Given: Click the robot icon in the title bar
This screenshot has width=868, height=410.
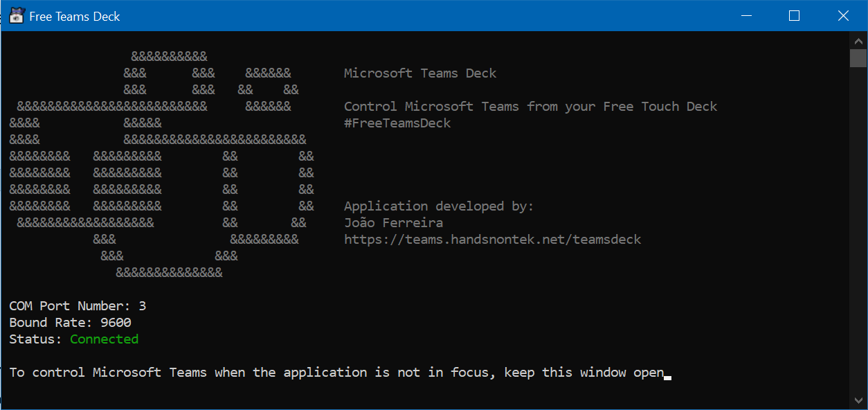Looking at the screenshot, I should click(15, 15).
